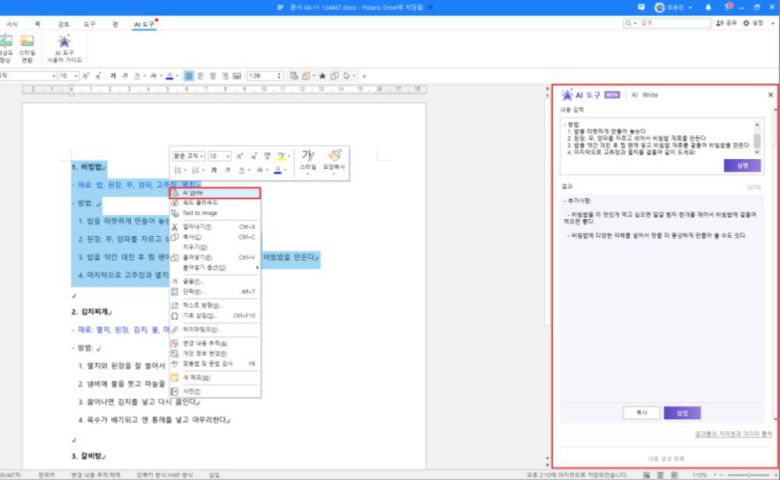Open the feedback link at AI panel bottom
The image size is (780, 480).
[x=733, y=434]
